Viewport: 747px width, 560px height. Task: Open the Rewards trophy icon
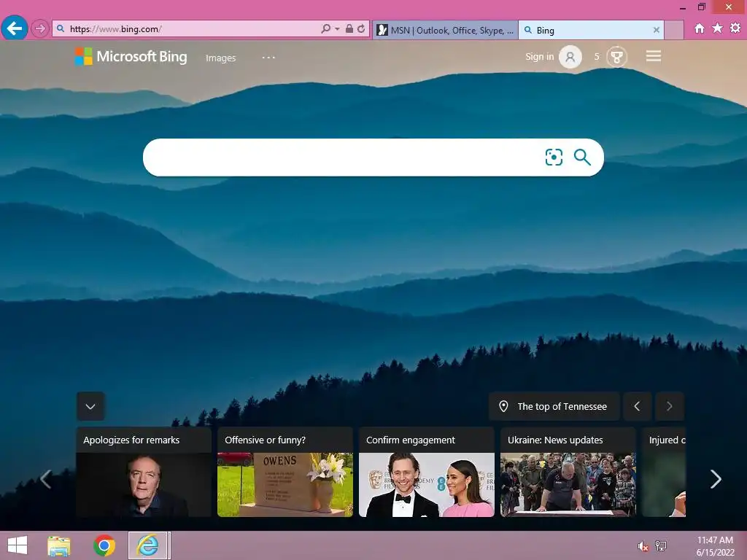tap(617, 57)
